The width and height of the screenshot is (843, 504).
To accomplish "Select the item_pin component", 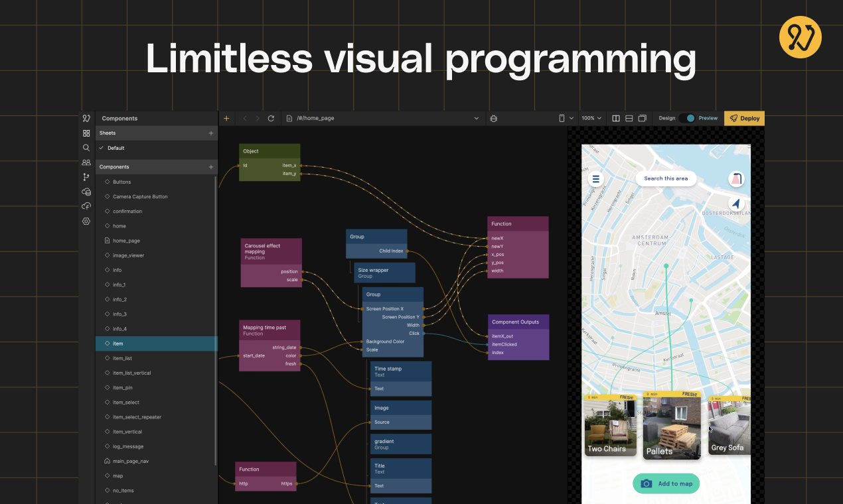I will 157,387.
